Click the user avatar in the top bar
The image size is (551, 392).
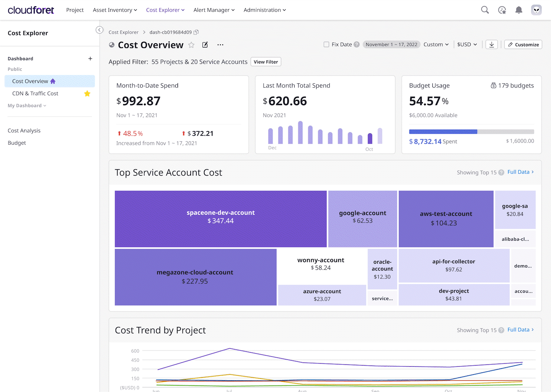[x=536, y=10]
